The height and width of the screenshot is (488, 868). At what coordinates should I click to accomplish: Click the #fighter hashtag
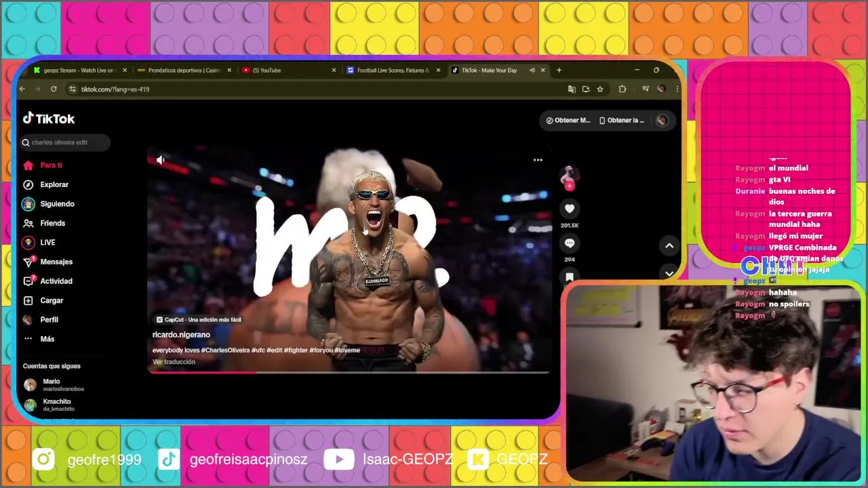pos(296,350)
